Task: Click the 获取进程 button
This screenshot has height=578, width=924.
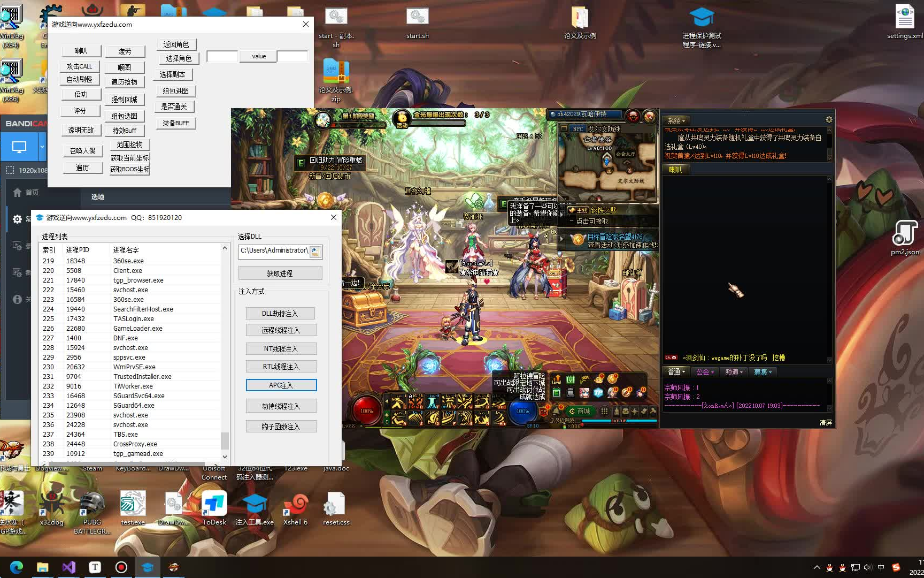Action: (280, 273)
